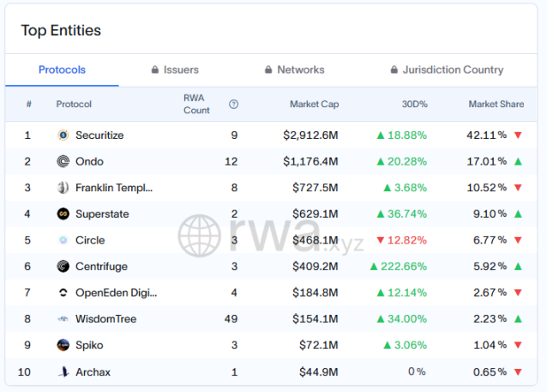
Task: Click the Circle protocol logo icon
Action: tap(63, 240)
